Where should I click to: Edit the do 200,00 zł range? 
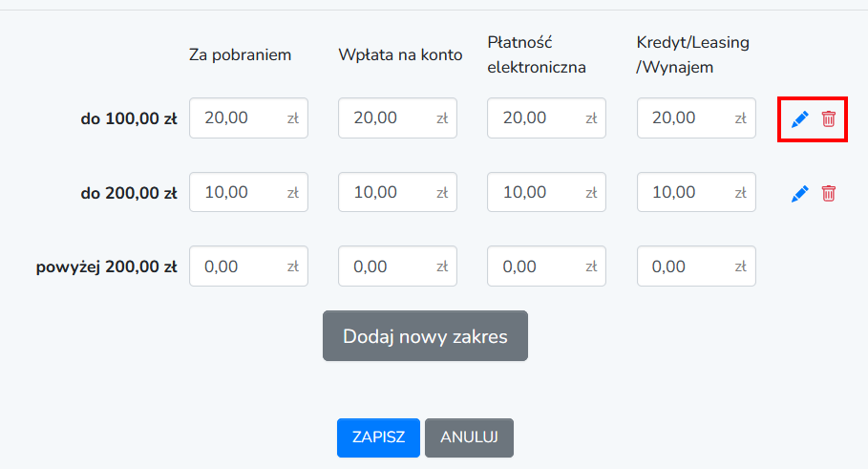(x=799, y=193)
